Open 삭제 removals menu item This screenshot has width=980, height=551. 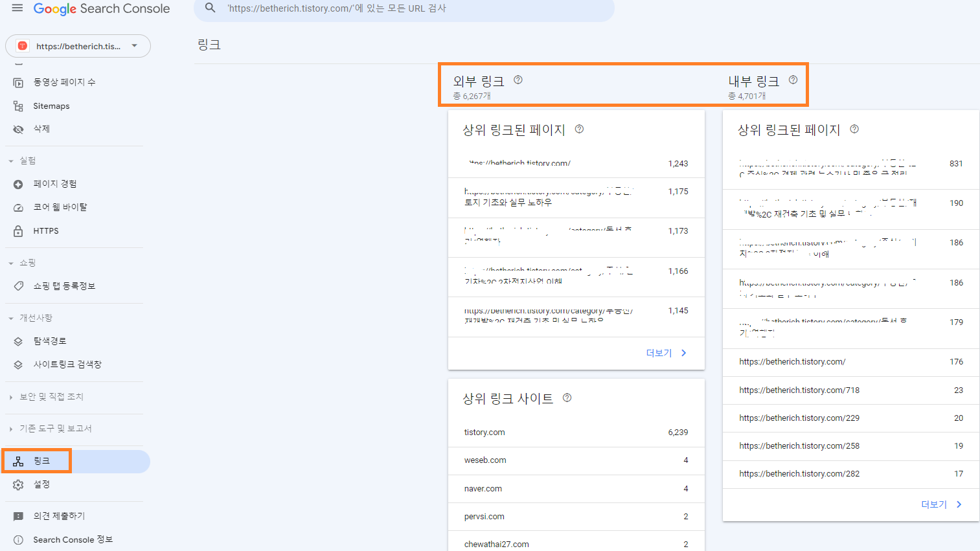[x=41, y=129]
